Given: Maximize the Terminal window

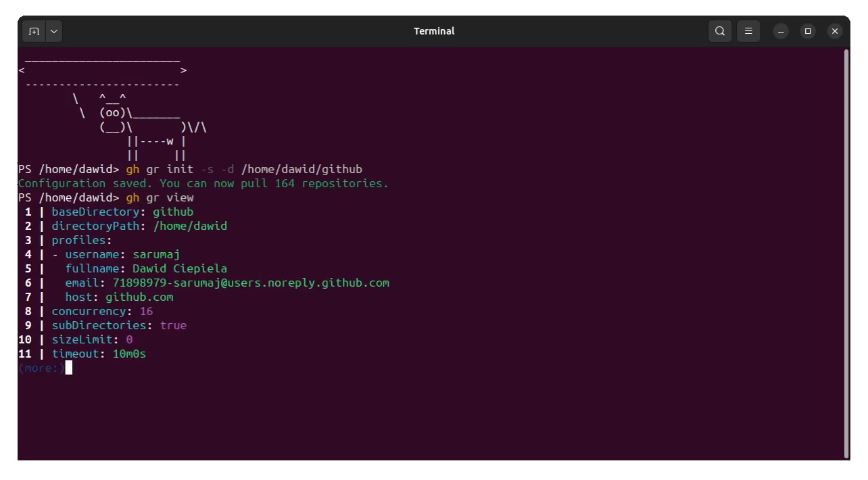Looking at the screenshot, I should pos(808,31).
